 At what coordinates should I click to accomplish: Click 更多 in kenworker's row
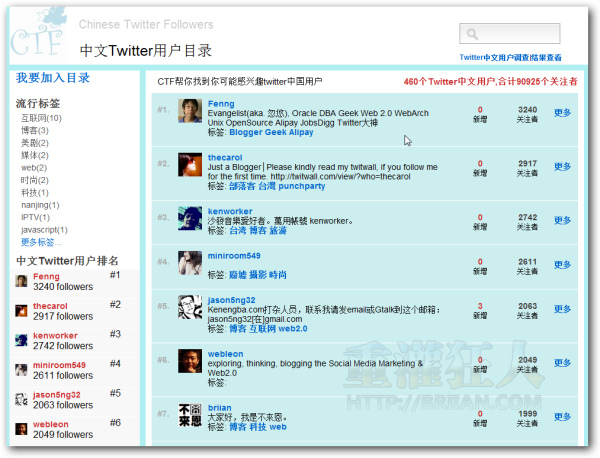pyautogui.click(x=562, y=220)
